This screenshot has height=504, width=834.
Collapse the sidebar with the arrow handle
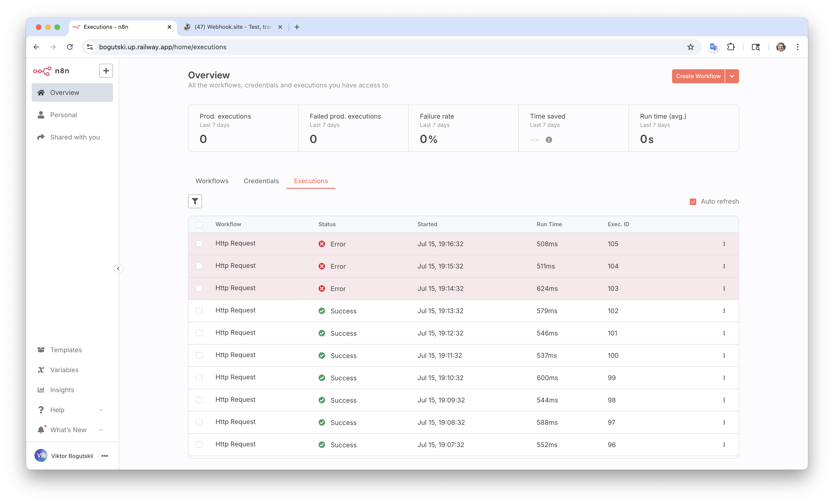(x=118, y=269)
